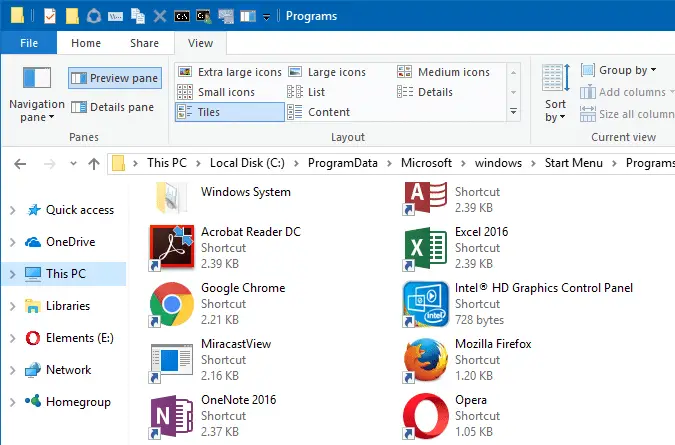
Task: Click This PC in the address bar
Action: pos(167,163)
